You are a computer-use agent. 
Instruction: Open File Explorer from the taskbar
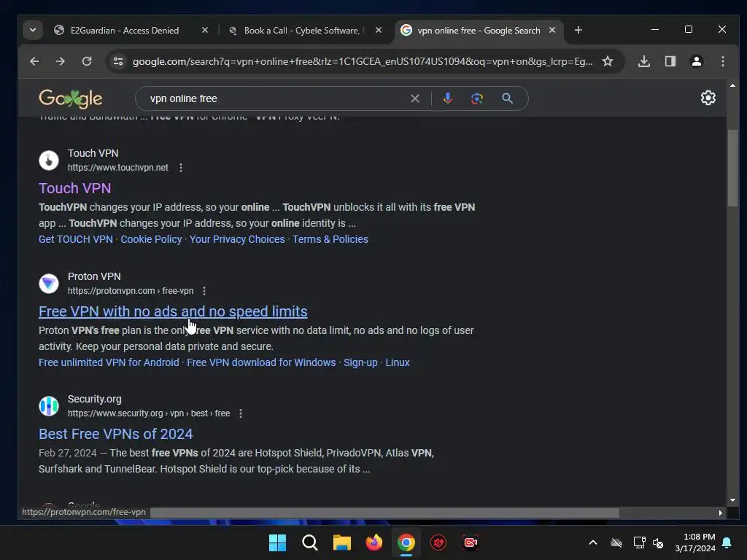[341, 542]
